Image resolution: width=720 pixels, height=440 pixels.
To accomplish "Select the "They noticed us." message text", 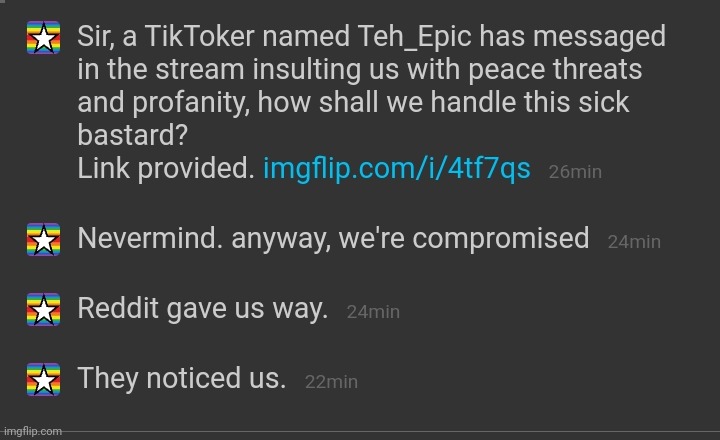I will point(182,378).
